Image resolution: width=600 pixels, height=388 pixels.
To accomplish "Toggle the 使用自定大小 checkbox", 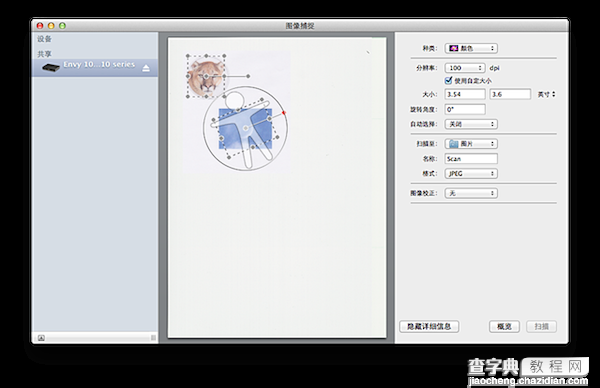I will point(448,80).
